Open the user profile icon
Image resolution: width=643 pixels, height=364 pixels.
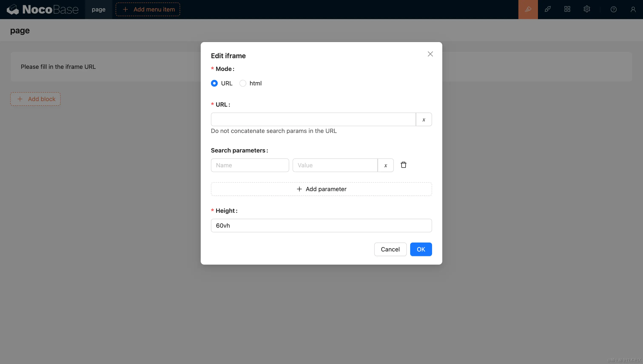633,9
